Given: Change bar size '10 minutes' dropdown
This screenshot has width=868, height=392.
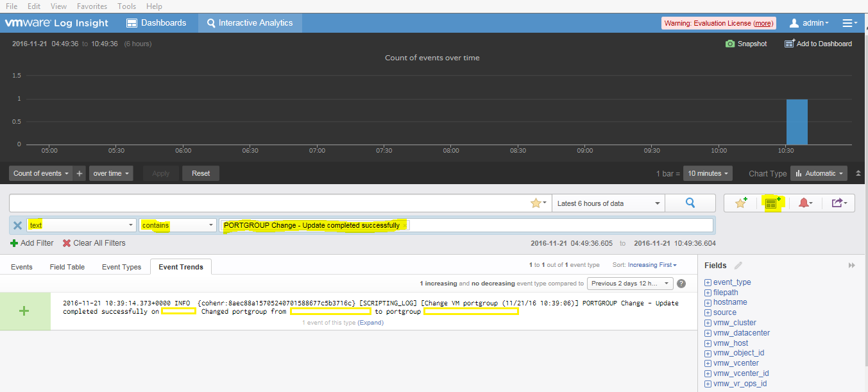Looking at the screenshot, I should pyautogui.click(x=708, y=173).
